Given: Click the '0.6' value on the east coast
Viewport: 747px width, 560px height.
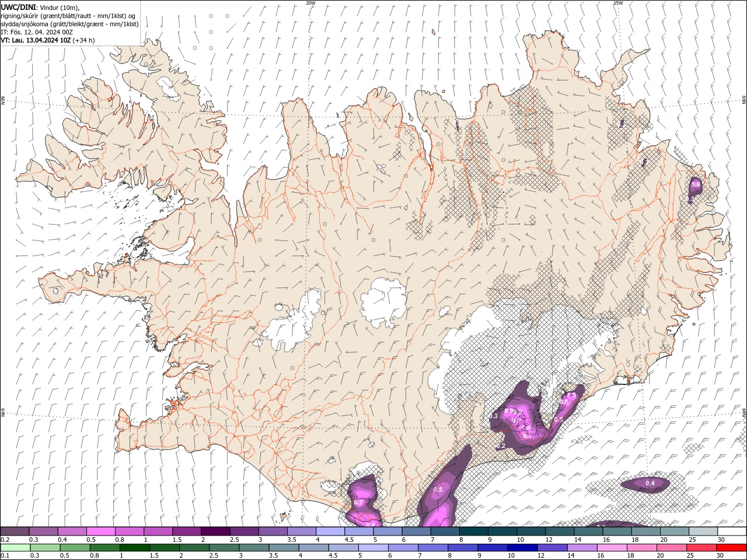Looking at the screenshot, I should [696, 184].
